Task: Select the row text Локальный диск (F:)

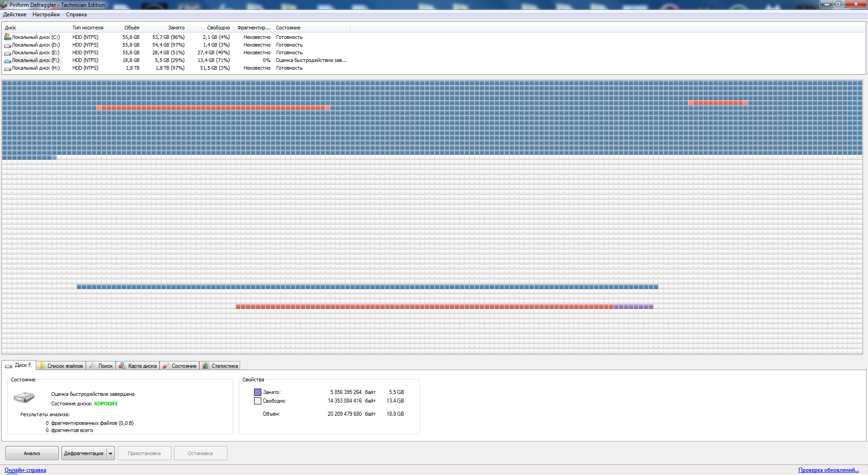Action: point(36,60)
